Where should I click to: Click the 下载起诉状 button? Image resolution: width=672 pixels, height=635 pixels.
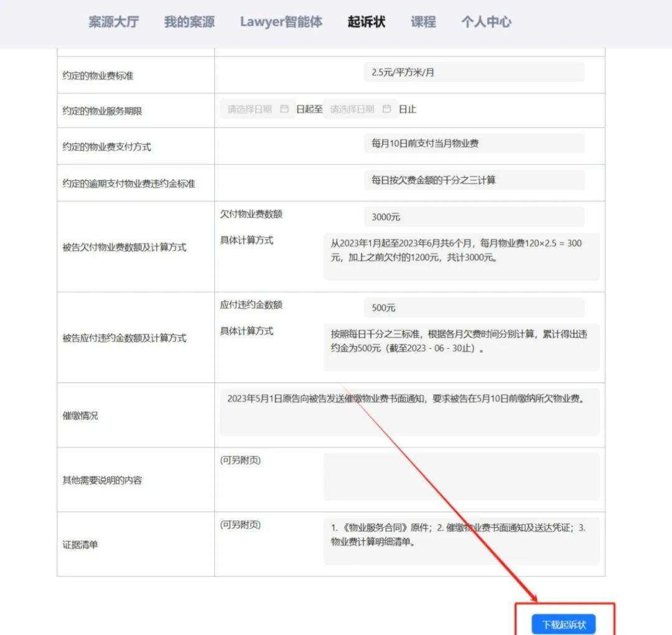564,624
